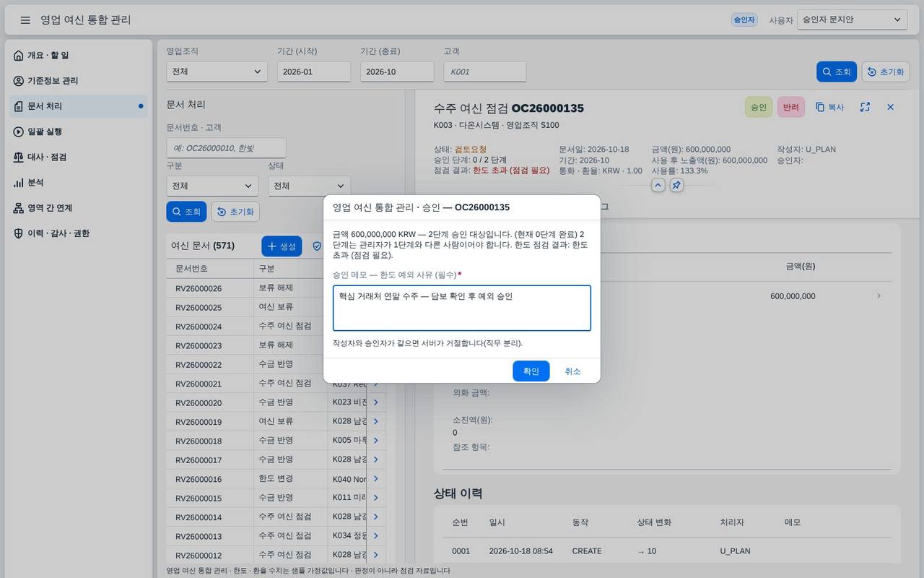Click the 고객 K001 filter field
The height and width of the screenshot is (578, 924).
click(484, 72)
